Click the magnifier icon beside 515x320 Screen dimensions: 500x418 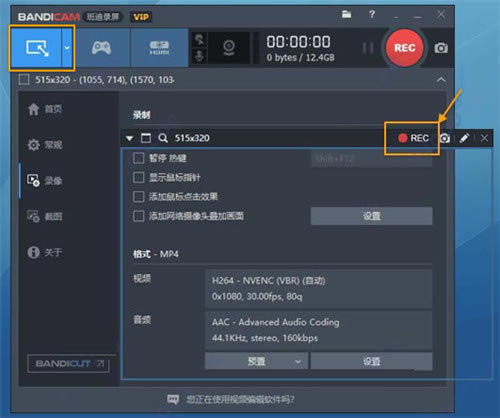pos(163,138)
